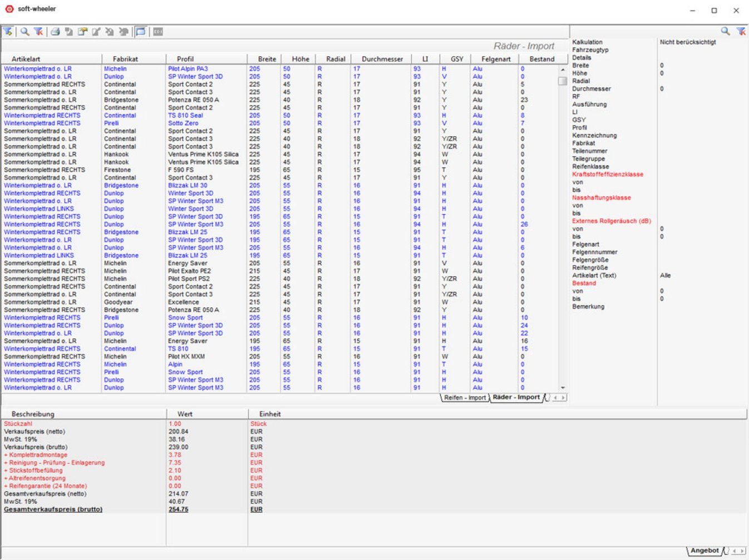Click the GSY column header
The height and width of the screenshot is (560, 749).
[x=455, y=59]
